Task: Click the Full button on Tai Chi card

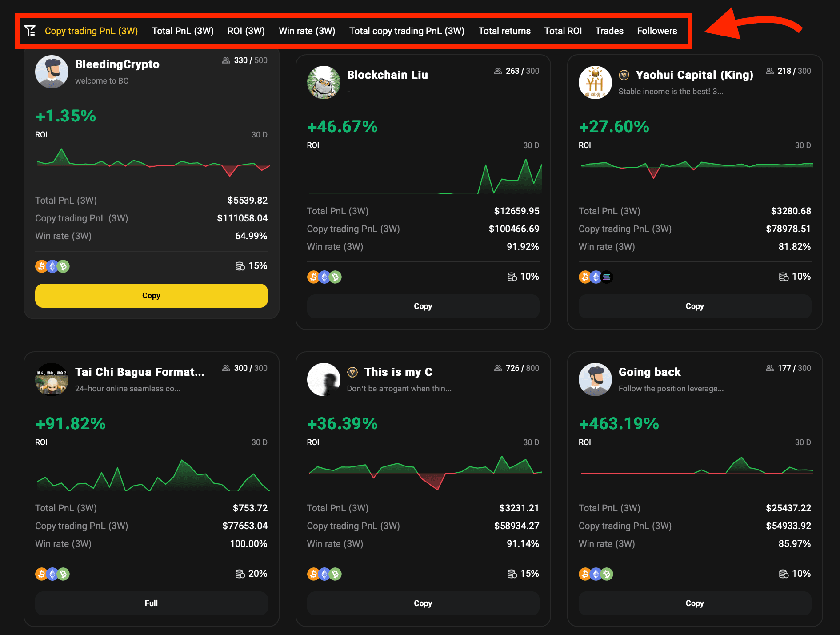Action: [151, 603]
